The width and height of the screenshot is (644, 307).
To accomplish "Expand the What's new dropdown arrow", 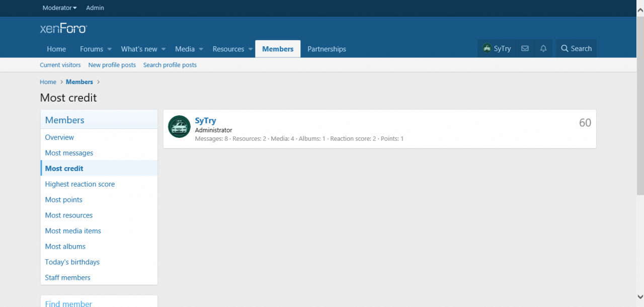I will (x=163, y=49).
